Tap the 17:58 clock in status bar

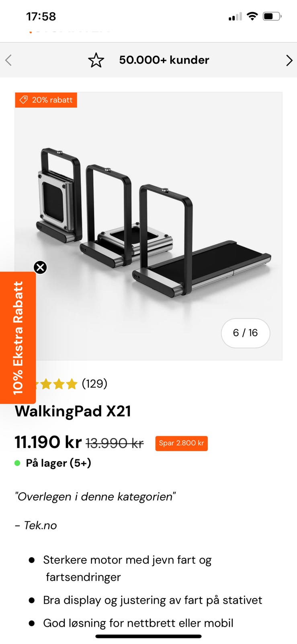[41, 17]
